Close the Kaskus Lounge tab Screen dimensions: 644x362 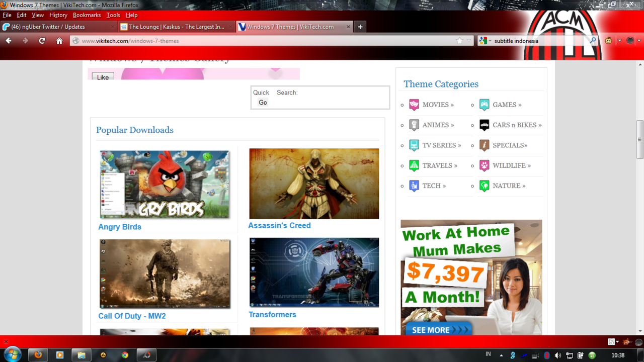point(231,27)
